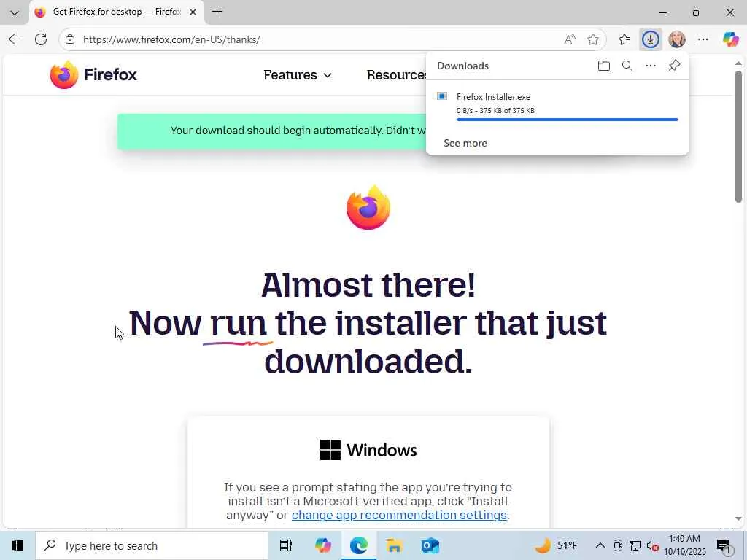Add this page to favorites star icon
The height and width of the screenshot is (560, 747).
(x=593, y=39)
